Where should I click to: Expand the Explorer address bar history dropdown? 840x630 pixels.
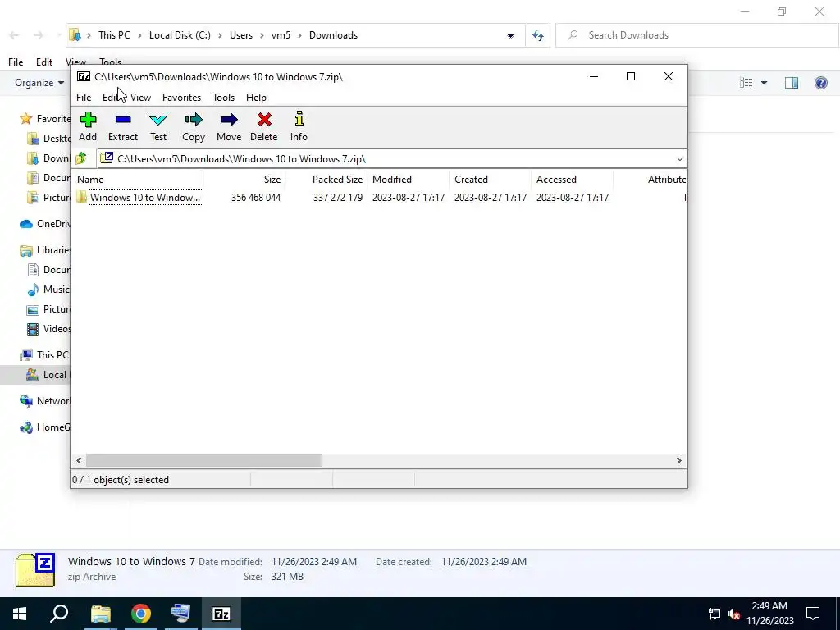click(x=510, y=36)
